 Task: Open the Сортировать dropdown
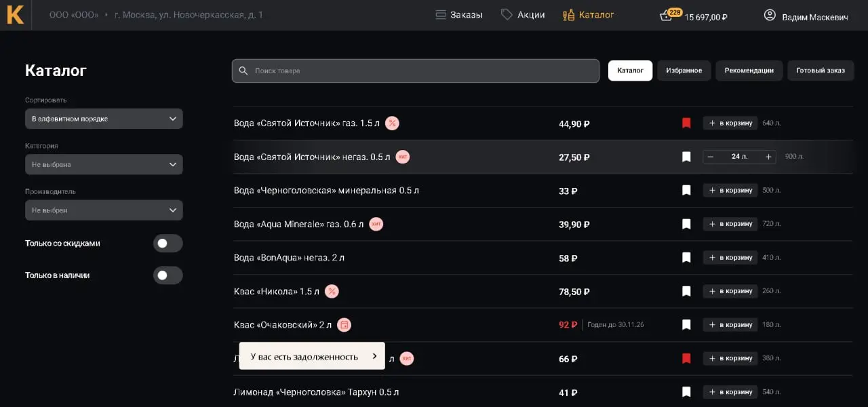pos(104,119)
